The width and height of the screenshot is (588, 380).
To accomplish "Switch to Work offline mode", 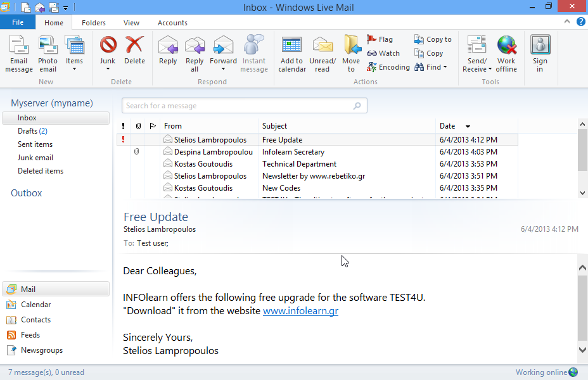I will pos(506,54).
